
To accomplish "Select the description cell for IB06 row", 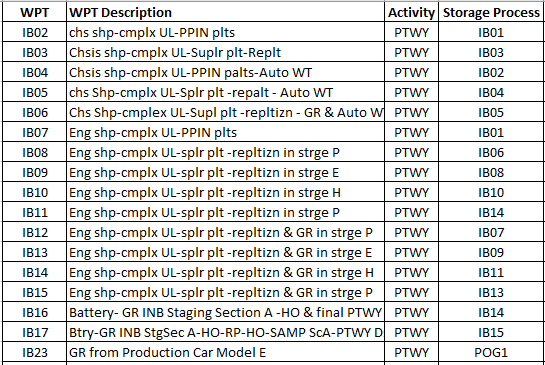I will click(x=225, y=112).
